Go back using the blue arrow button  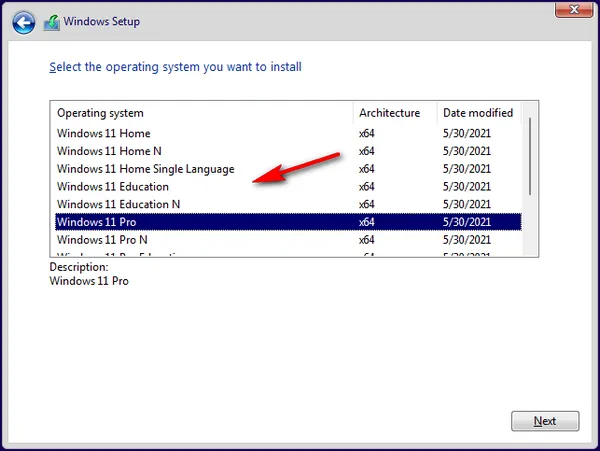pyautogui.click(x=24, y=23)
